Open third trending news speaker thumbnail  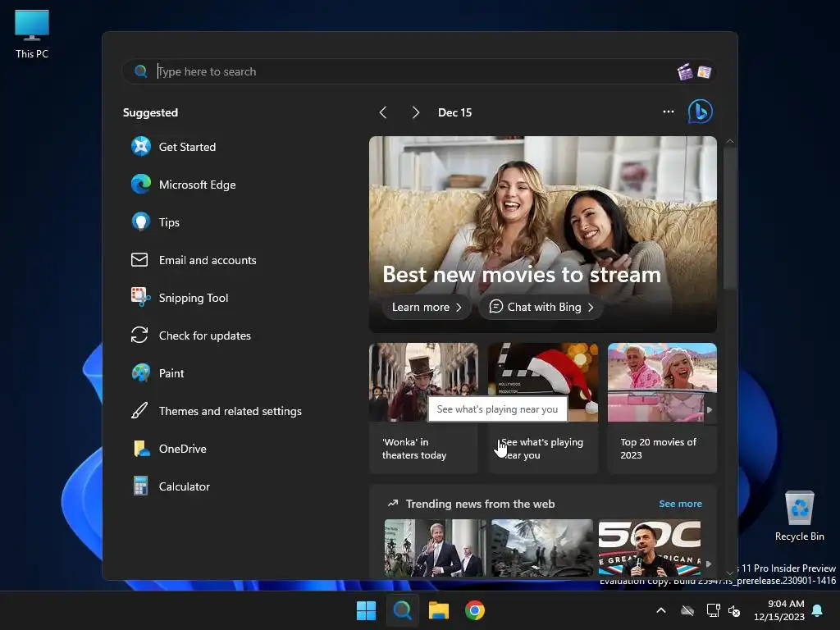click(650, 547)
